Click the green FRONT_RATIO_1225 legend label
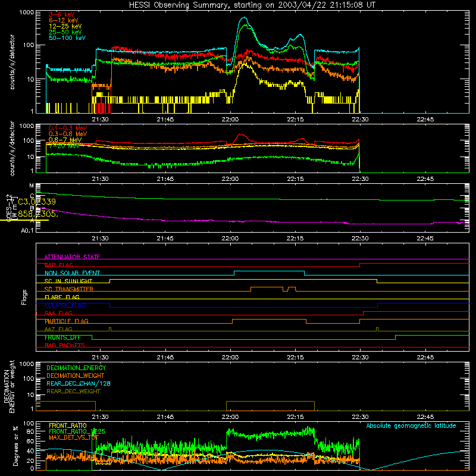 tap(77, 431)
